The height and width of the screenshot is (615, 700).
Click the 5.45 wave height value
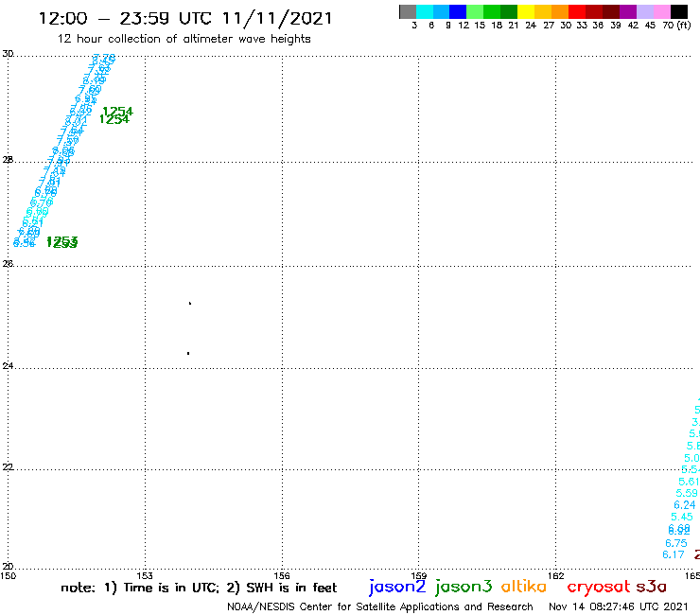click(x=682, y=517)
